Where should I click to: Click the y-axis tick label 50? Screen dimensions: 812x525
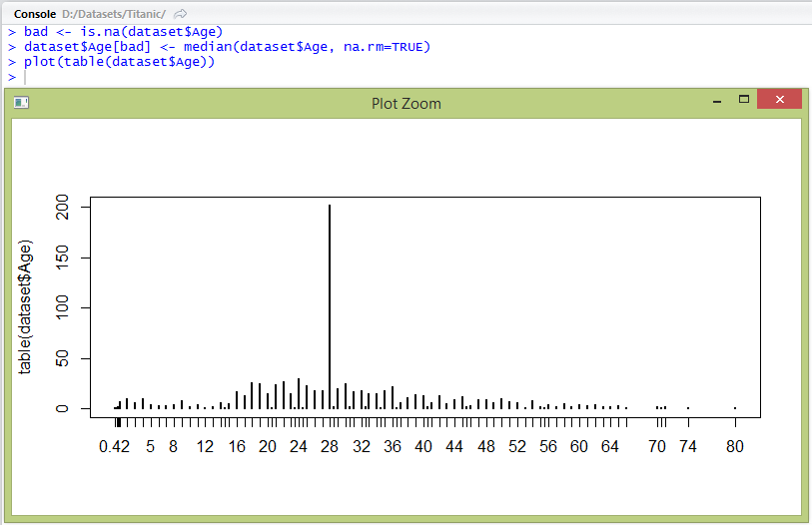[62, 358]
